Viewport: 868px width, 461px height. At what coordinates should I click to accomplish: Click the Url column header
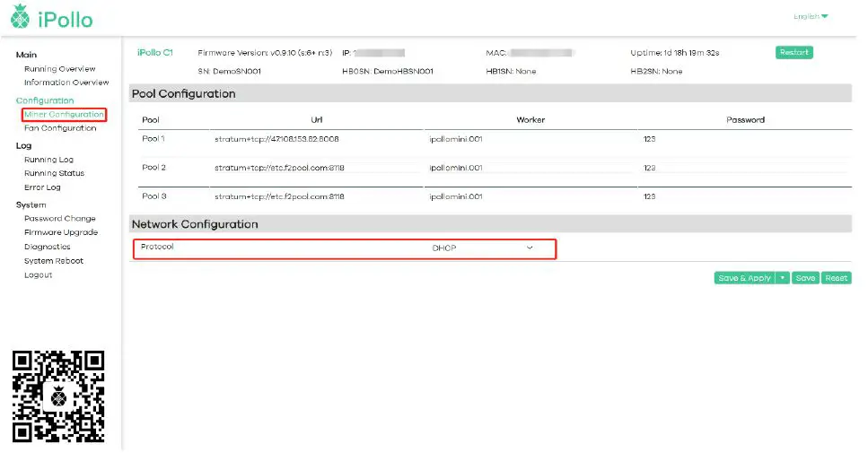tap(317, 120)
